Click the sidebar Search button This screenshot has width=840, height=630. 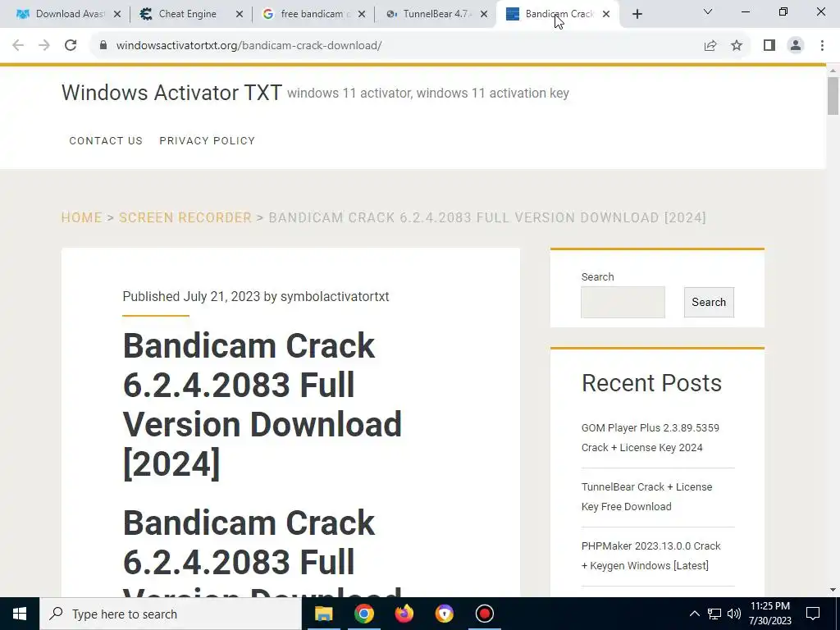pos(709,302)
